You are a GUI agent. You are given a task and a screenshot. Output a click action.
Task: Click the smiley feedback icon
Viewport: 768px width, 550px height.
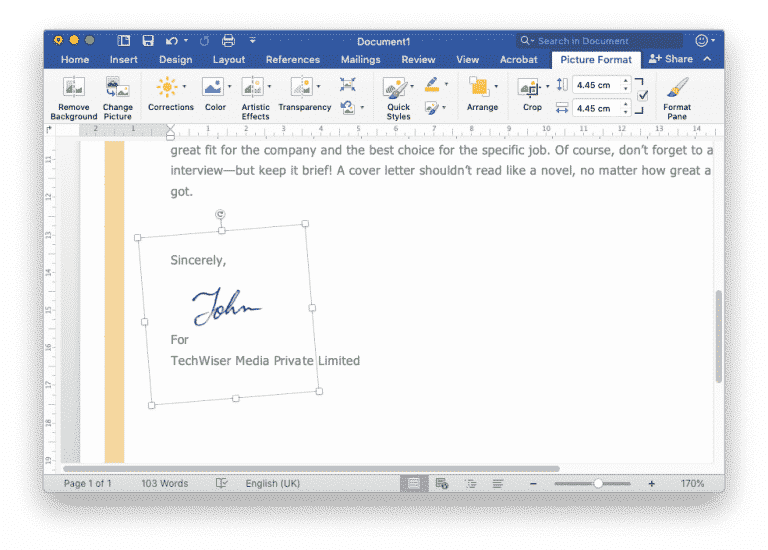[702, 41]
